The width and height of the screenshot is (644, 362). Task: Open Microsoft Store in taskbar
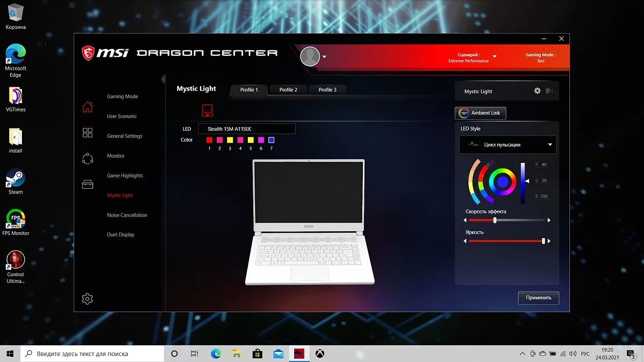[257, 353]
